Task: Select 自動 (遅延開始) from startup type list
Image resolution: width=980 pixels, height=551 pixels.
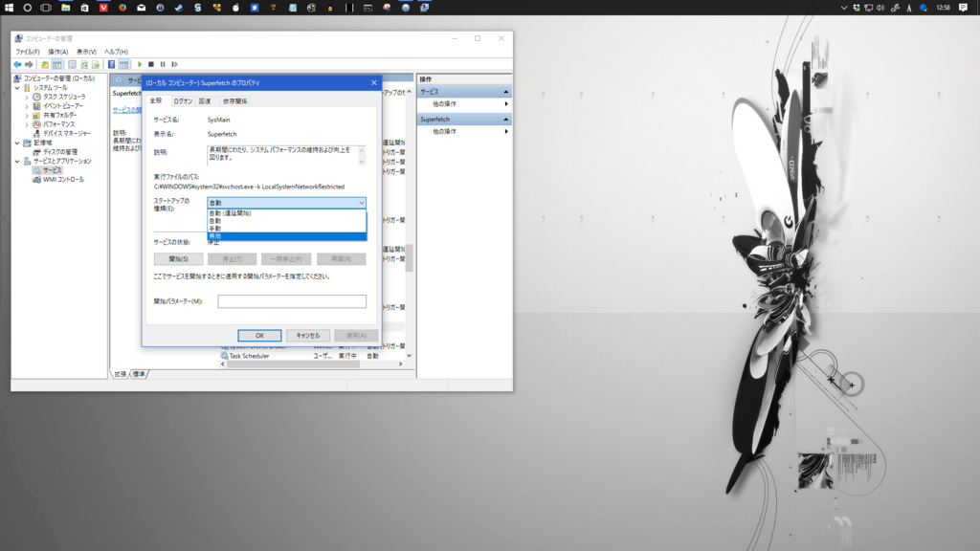Action: pos(286,213)
